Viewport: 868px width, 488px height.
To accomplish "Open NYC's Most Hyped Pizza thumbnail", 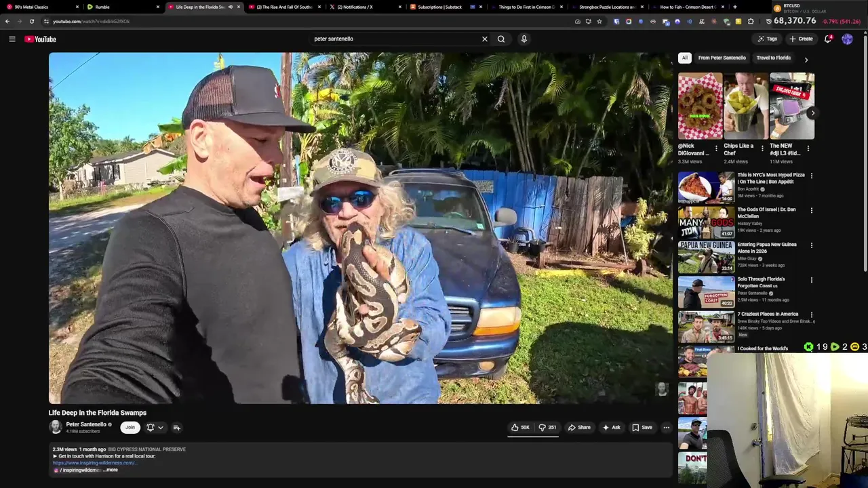I will (706, 187).
